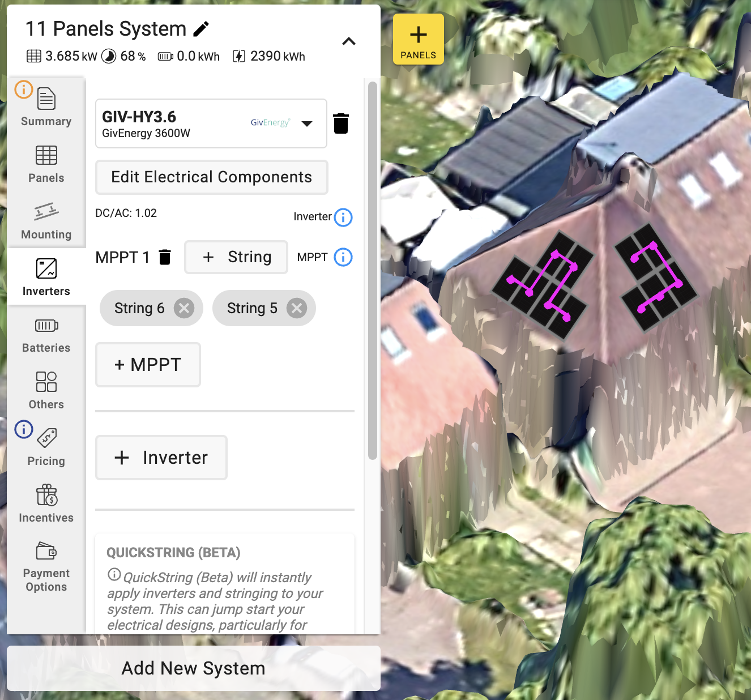751x700 pixels.
Task: Add a String to MPPT 1
Action: (236, 257)
